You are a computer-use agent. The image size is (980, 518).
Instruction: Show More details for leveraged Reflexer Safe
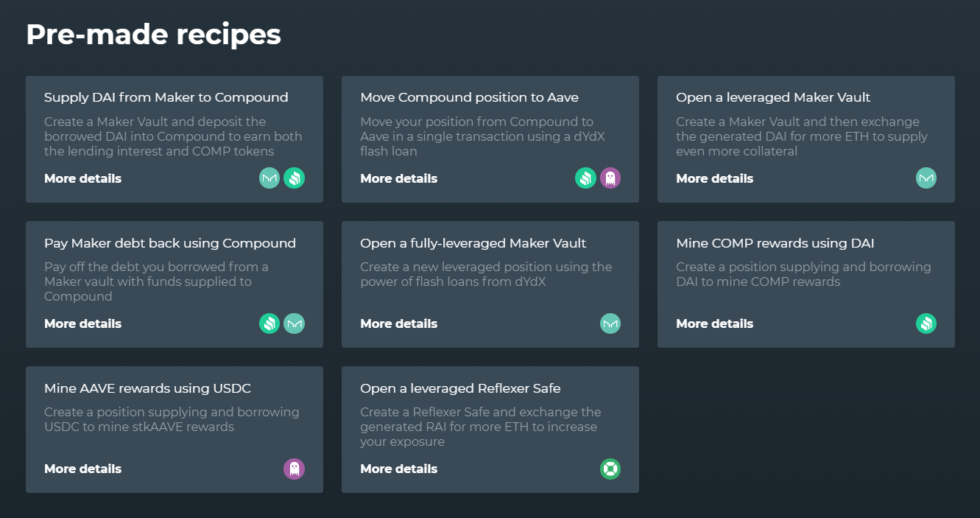point(398,469)
